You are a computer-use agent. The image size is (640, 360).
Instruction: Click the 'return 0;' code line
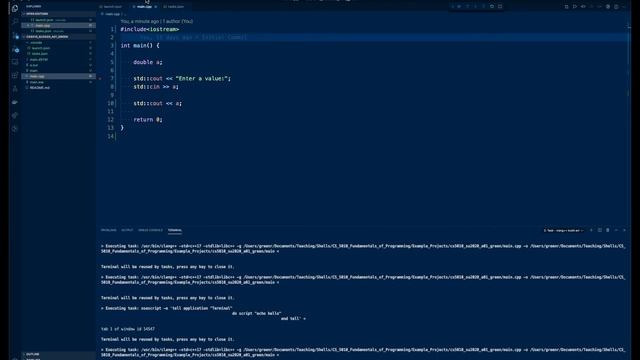(148, 120)
